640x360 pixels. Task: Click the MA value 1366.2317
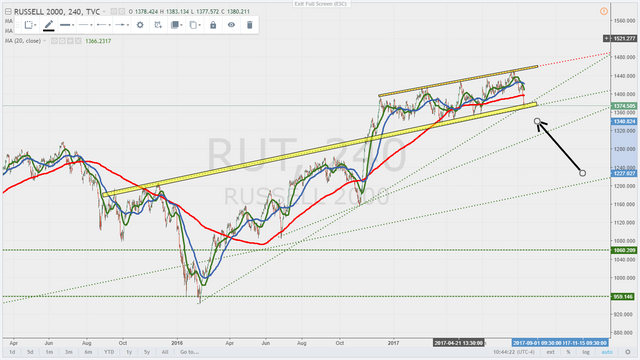tap(98, 41)
